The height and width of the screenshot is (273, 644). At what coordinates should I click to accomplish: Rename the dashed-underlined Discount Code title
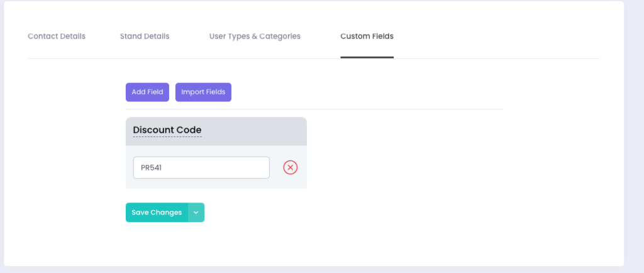coord(167,130)
